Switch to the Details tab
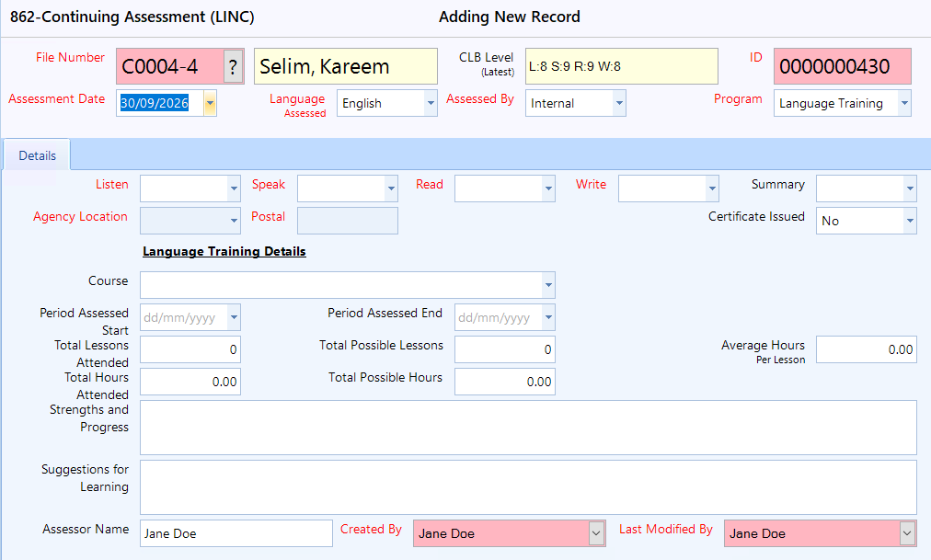This screenshot has height=560, width=931. click(x=38, y=155)
